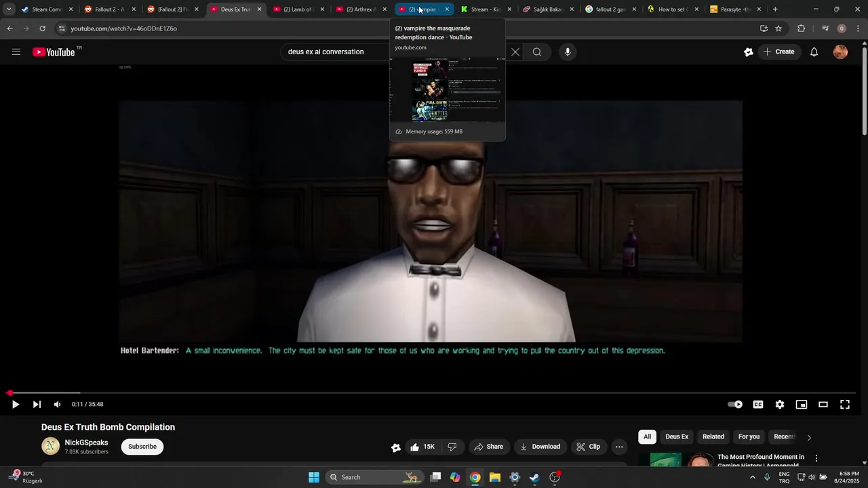The image size is (868, 488).
Task: Play the Deus Ex video
Action: [x=15, y=405]
